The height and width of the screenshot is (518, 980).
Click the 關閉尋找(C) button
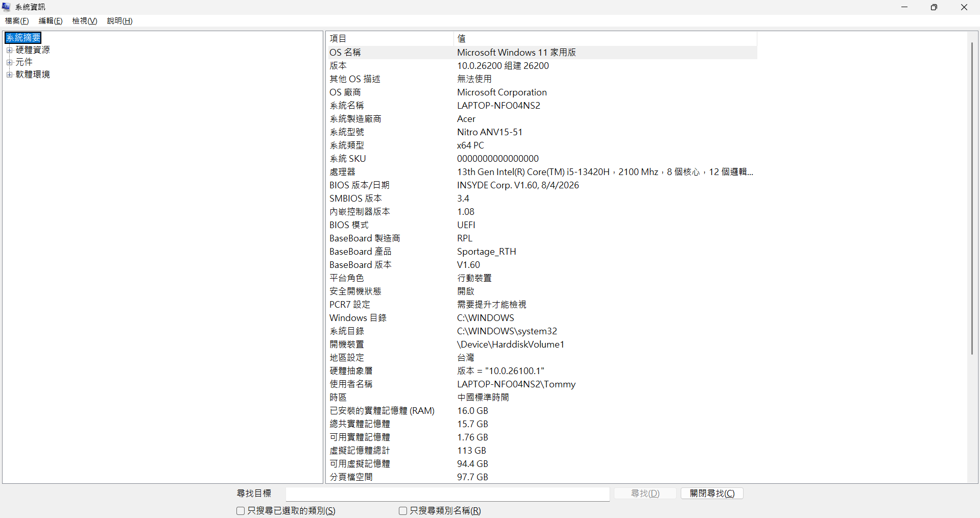pyautogui.click(x=712, y=494)
